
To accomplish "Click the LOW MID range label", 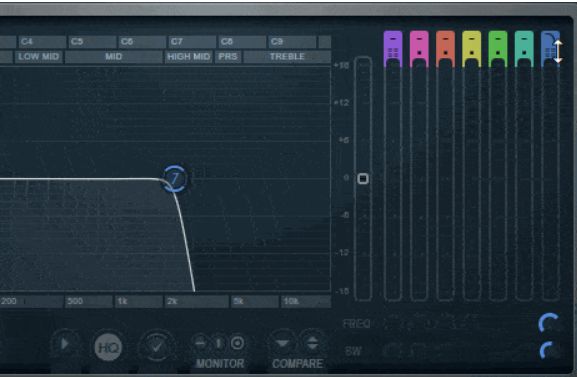I will point(39,57).
